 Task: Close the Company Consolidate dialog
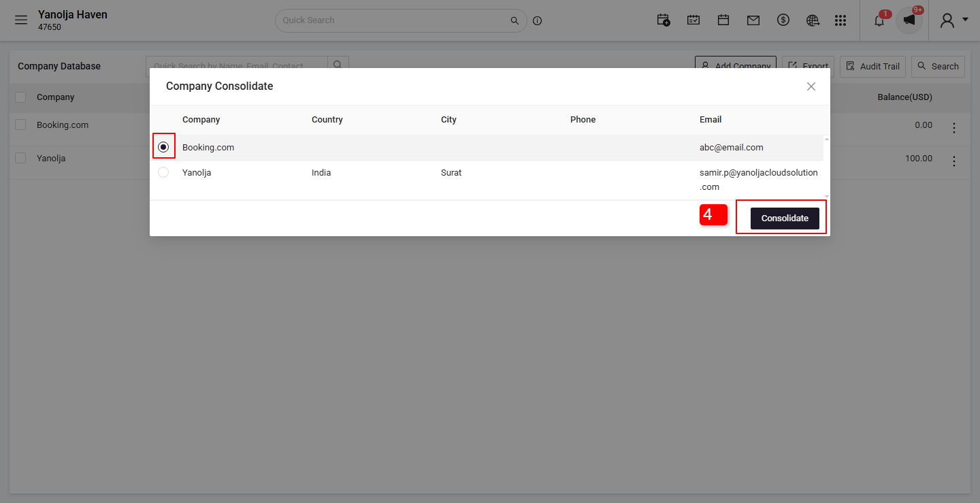pyautogui.click(x=811, y=86)
